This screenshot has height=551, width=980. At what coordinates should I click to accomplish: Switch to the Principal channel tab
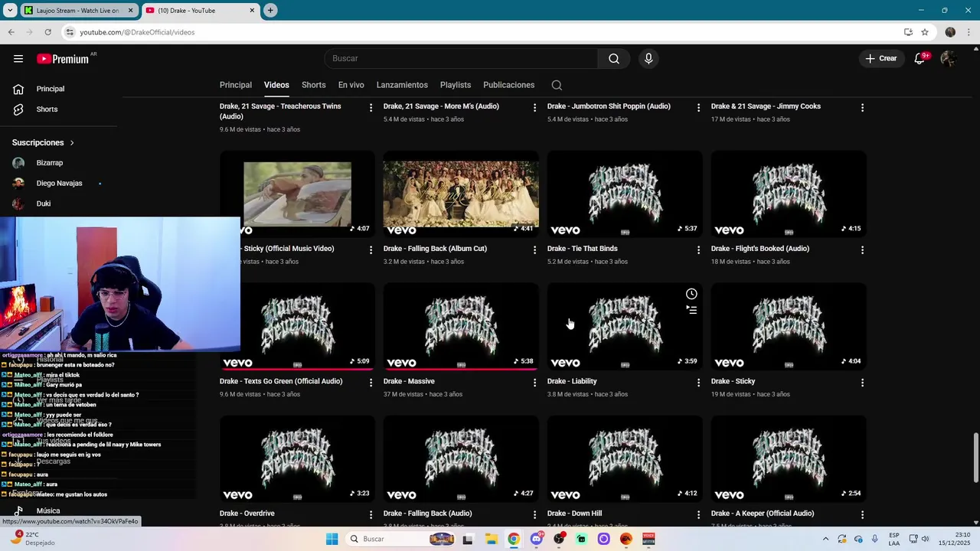236,85
